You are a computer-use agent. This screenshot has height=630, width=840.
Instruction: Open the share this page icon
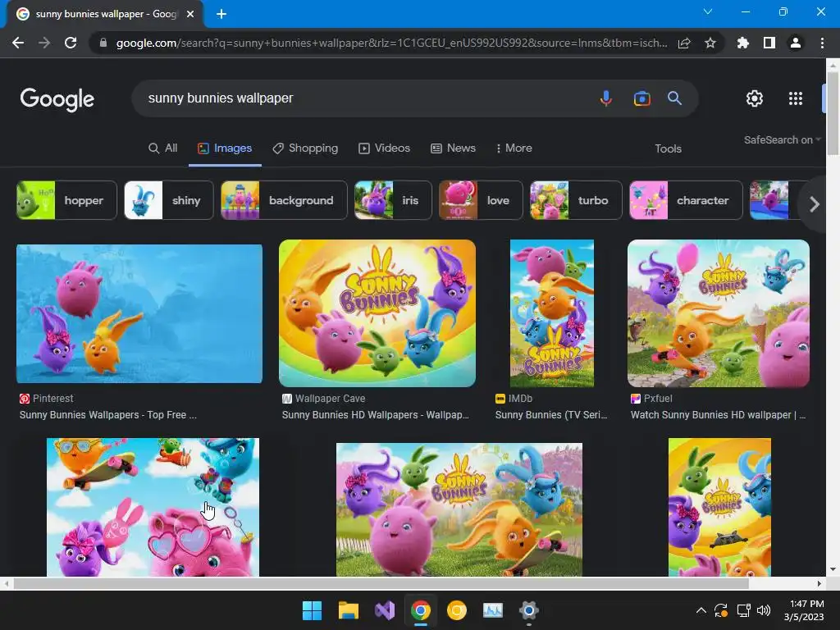[684, 43]
